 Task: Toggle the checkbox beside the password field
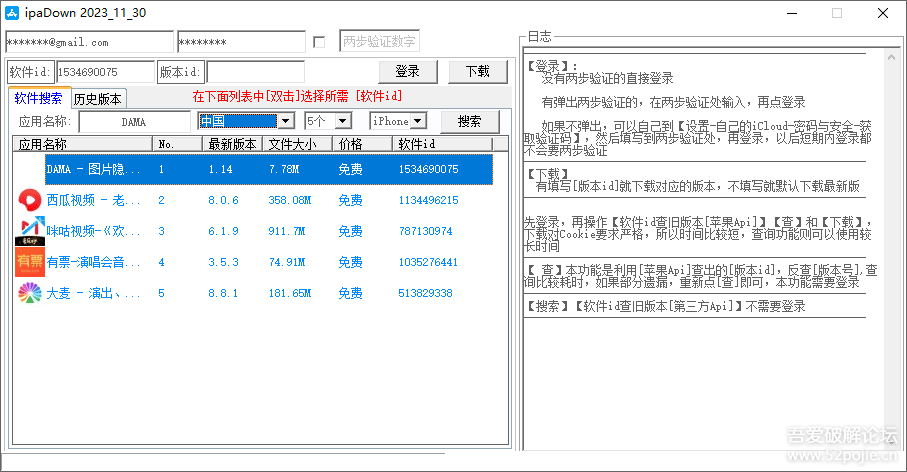[x=319, y=42]
